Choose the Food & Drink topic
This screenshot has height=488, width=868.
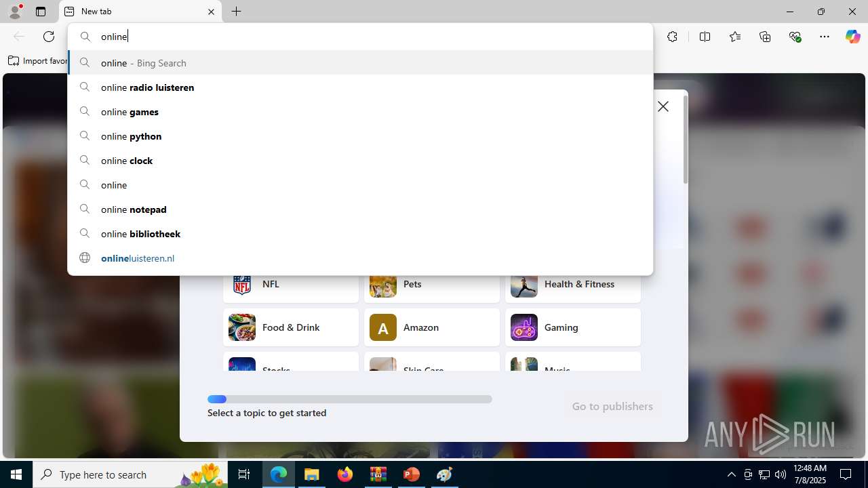click(x=291, y=327)
